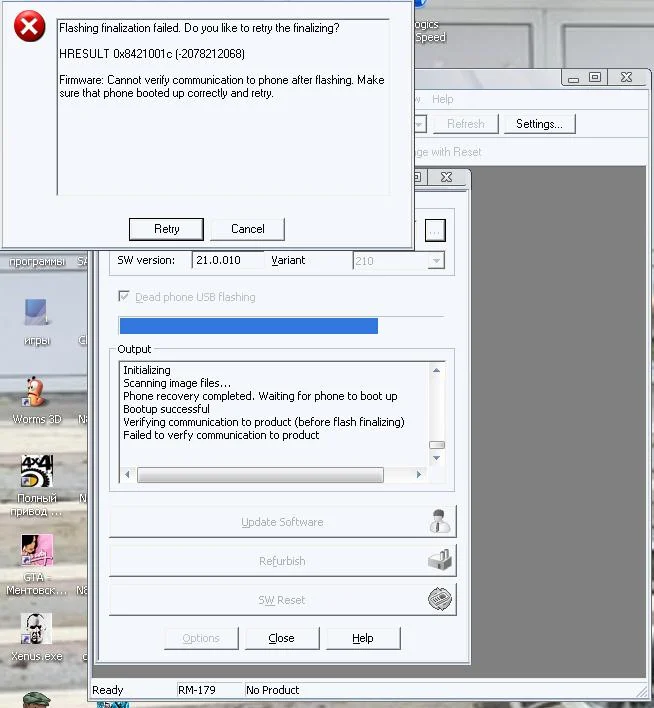Open the Variant dropdown showing 210
The height and width of the screenshot is (708, 654).
tap(436, 261)
